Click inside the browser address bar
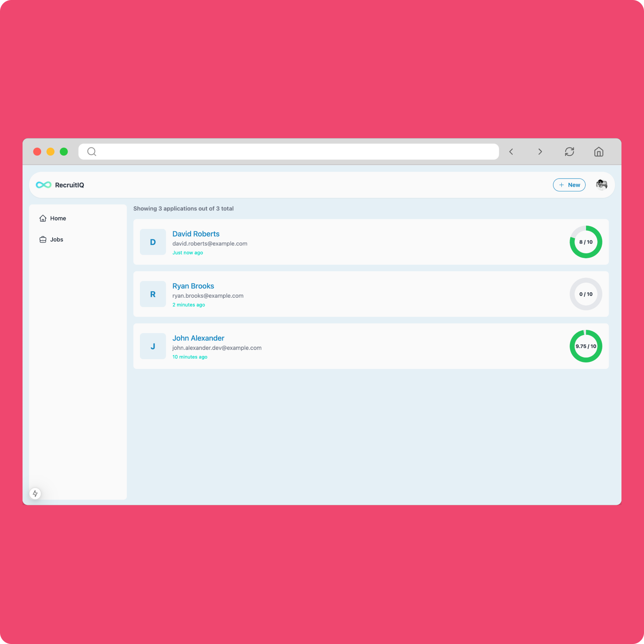The height and width of the screenshot is (644, 644). pyautogui.click(x=288, y=152)
